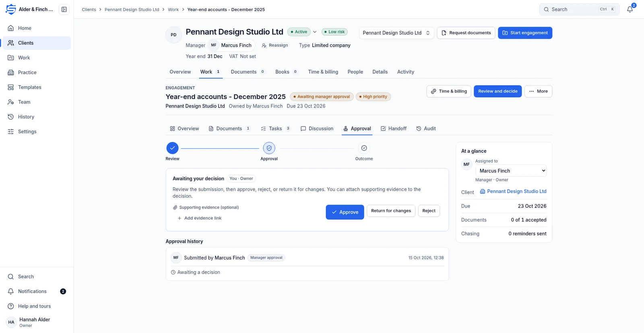Go to Work in the sidebar
The height and width of the screenshot is (333, 644).
pyautogui.click(x=37, y=58)
